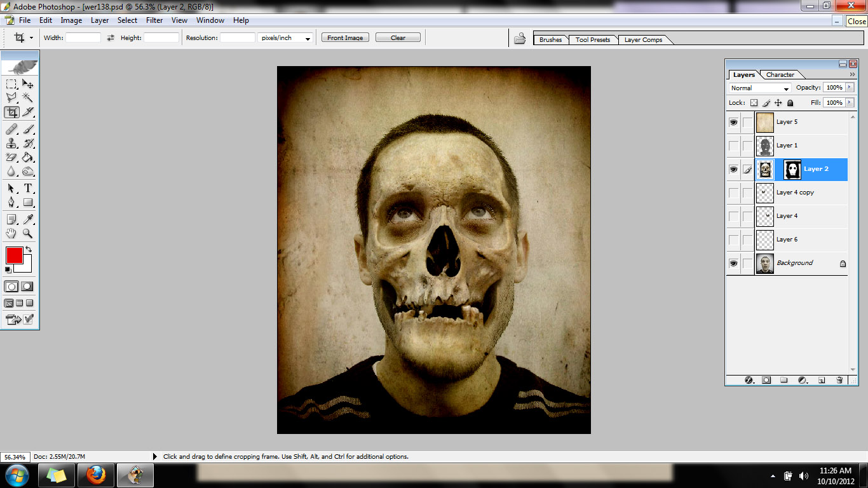
Task: Show Layer 4 copy visibility box
Action: click(733, 193)
